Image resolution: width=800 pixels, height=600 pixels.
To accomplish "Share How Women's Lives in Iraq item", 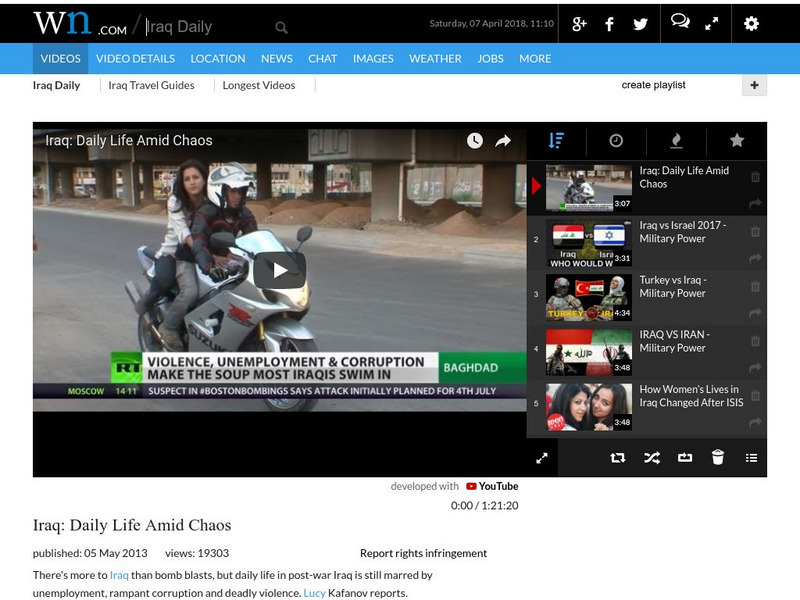I will [756, 422].
